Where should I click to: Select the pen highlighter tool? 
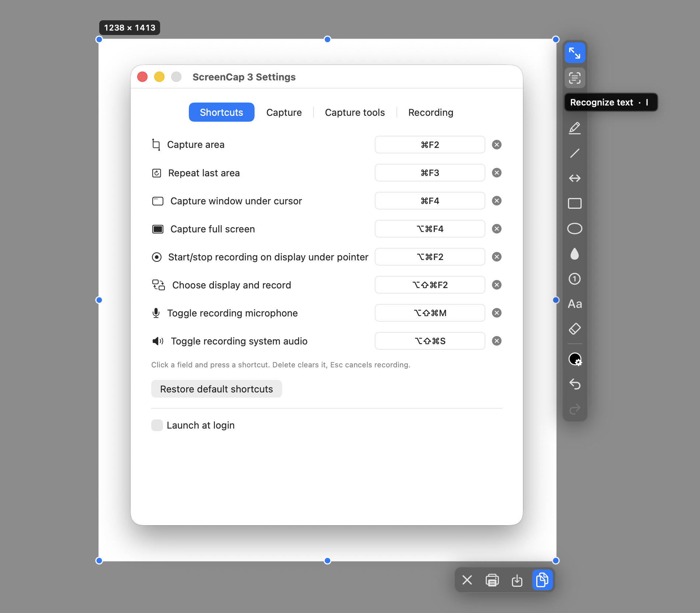pos(575,128)
